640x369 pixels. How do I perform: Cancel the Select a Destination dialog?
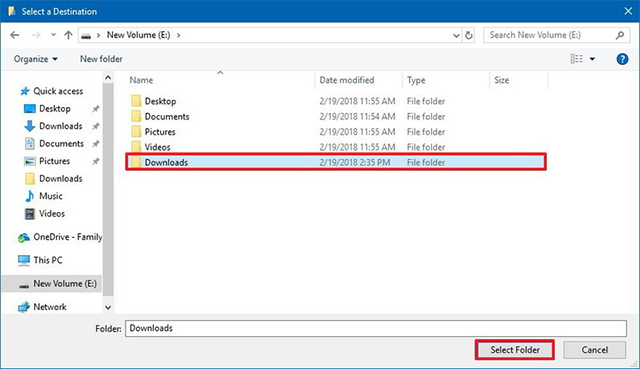point(595,350)
